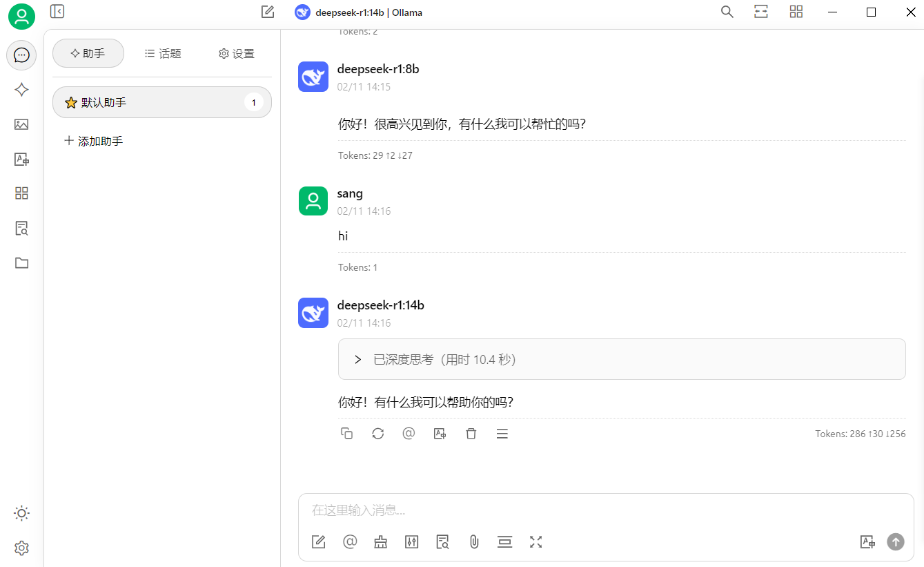Translate the deepseek-r1:14b reply
Viewport: 924px width, 567px height.
(x=440, y=434)
